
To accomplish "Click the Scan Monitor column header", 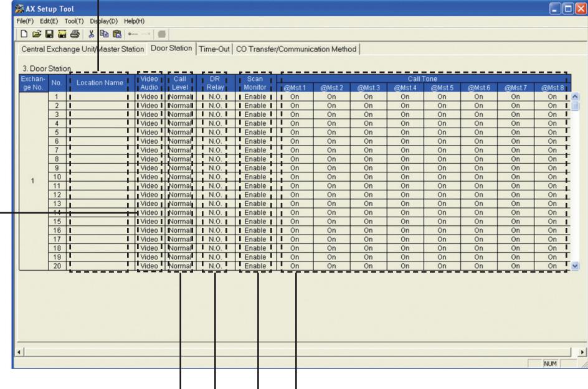I will tap(255, 83).
